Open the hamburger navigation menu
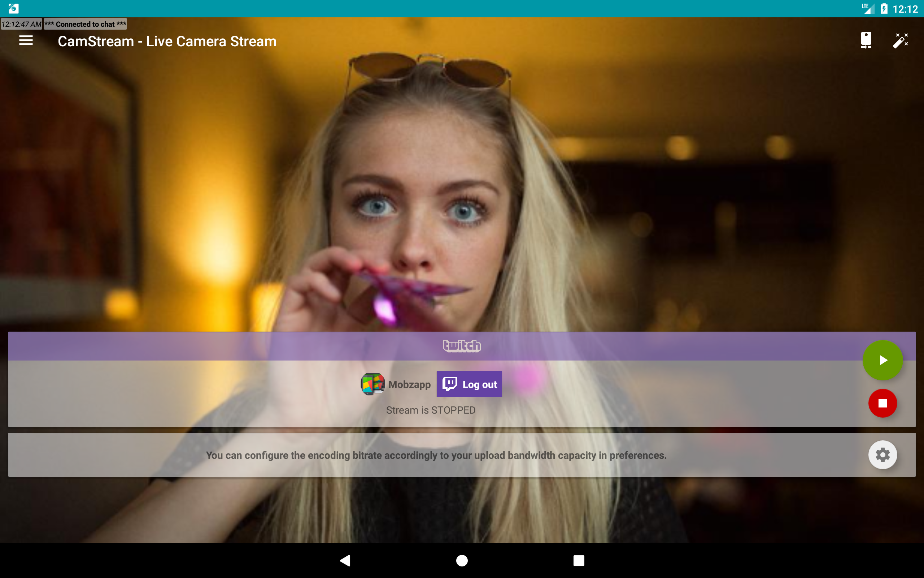 [x=26, y=40]
